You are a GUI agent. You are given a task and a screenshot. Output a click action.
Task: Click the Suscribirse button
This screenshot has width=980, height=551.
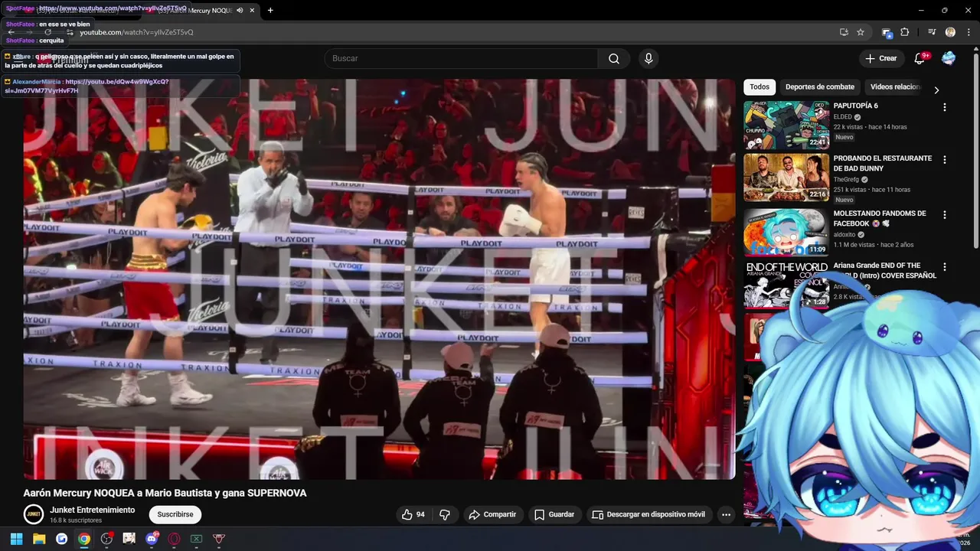(175, 514)
